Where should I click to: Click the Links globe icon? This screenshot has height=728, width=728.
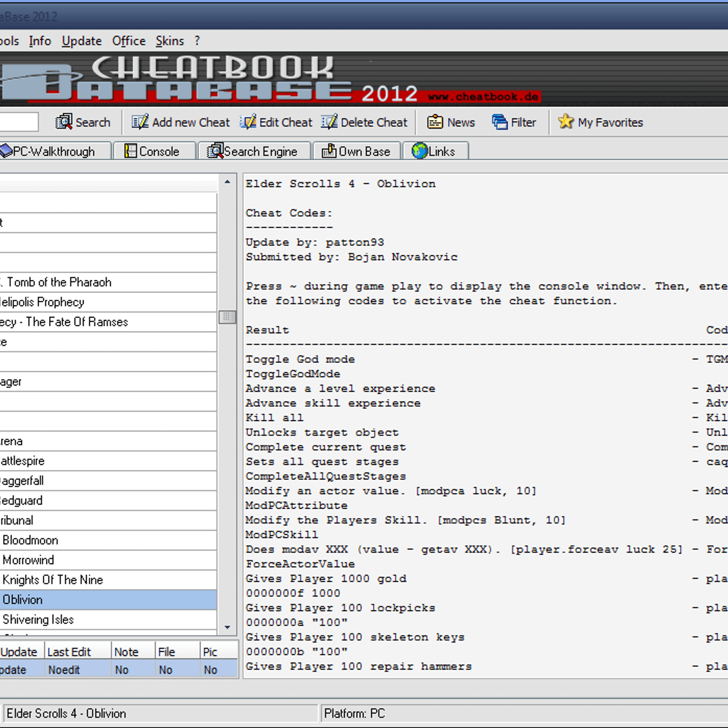click(x=420, y=151)
